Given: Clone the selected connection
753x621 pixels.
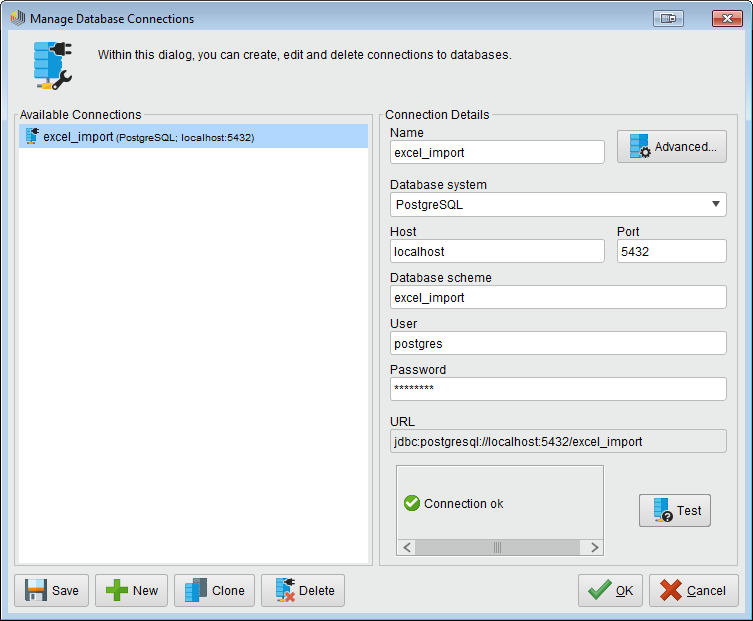Looking at the screenshot, I should [x=214, y=590].
